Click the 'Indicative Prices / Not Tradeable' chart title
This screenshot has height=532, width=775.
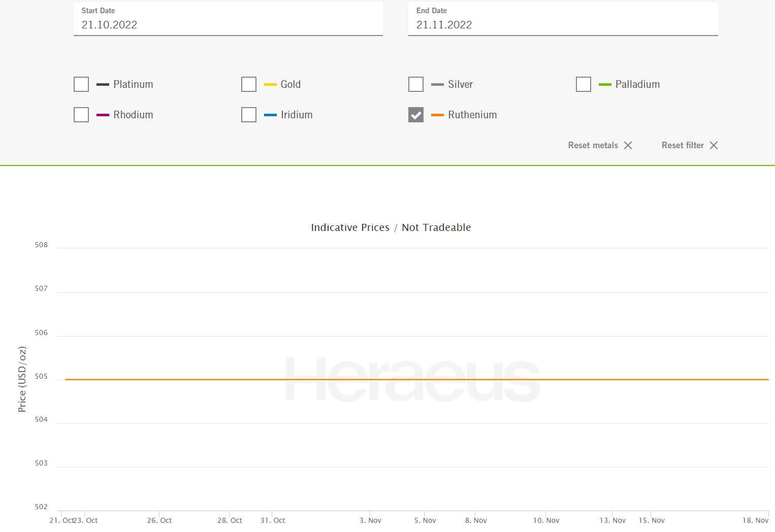click(391, 227)
